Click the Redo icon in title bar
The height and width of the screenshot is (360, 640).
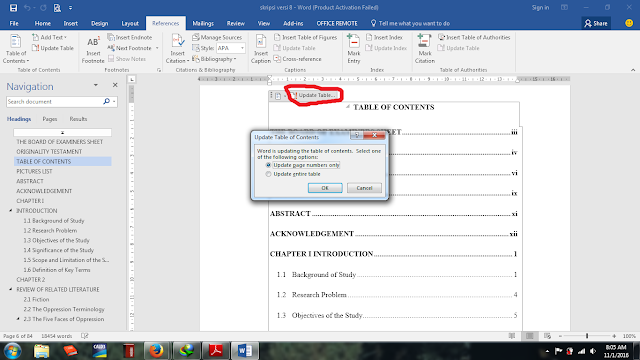click(43, 8)
